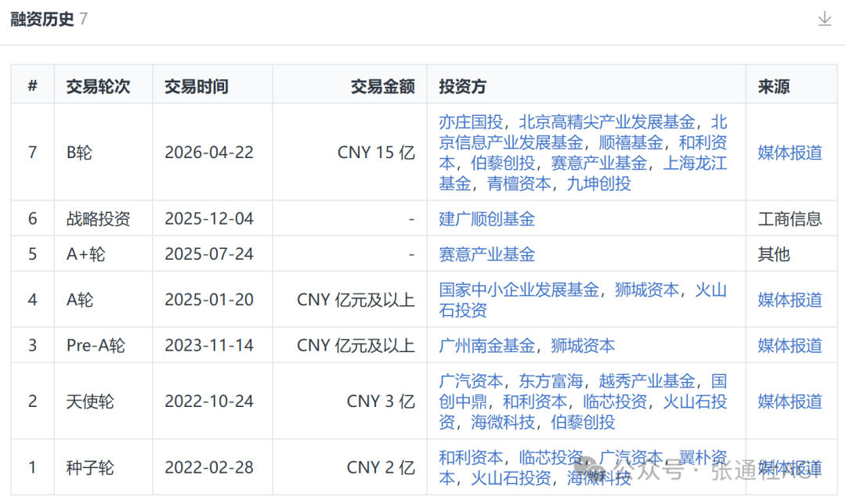Open 赛意产业基金 in the B轮 row
The height and width of the screenshot is (504, 846).
[598, 164]
